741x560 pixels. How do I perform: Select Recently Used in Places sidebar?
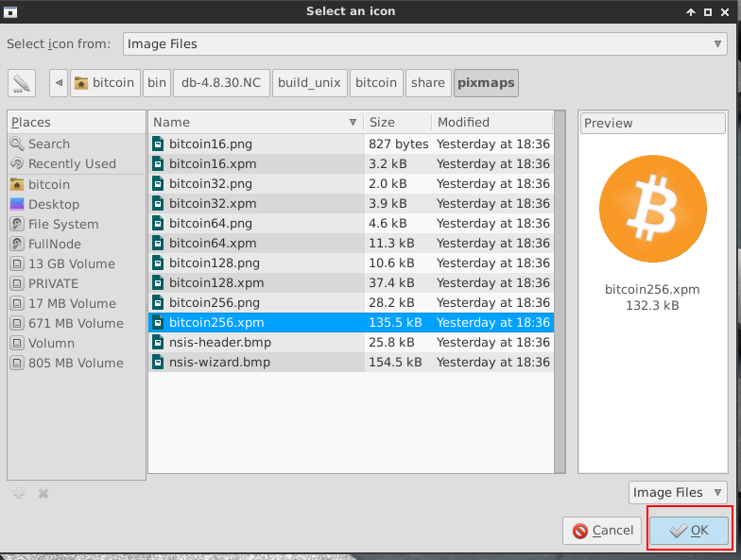76,164
